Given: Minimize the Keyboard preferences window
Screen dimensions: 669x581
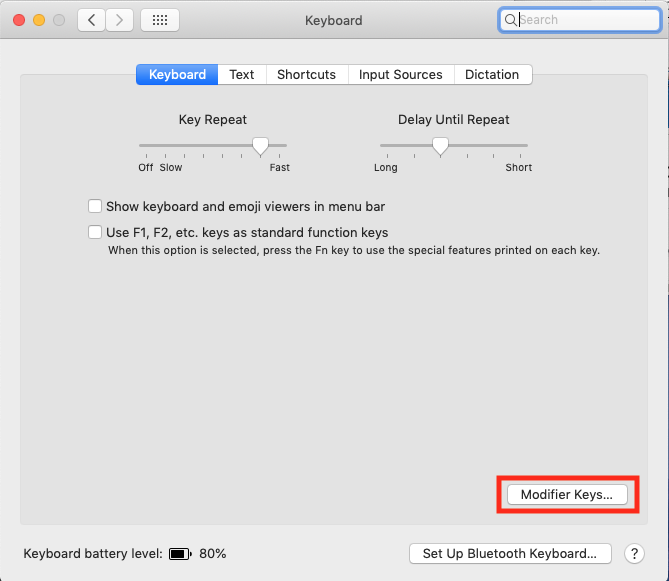Looking at the screenshot, I should click(x=40, y=20).
